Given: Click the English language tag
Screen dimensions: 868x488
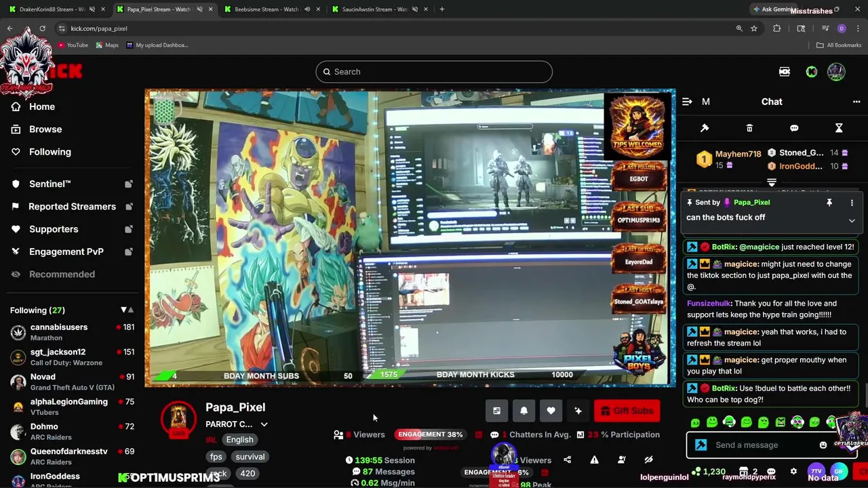Looking at the screenshot, I should pyautogui.click(x=239, y=439).
